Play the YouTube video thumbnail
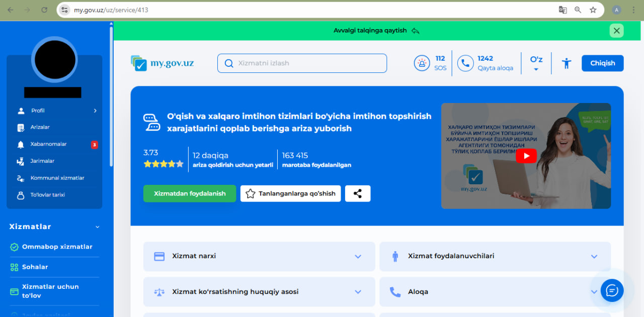The image size is (644, 317). 526,156
